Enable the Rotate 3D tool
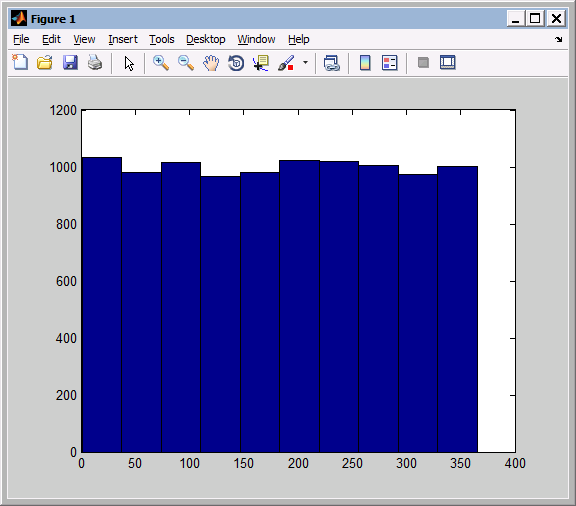 236,63
